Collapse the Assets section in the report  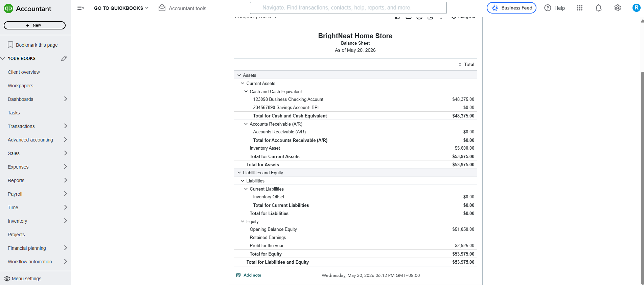coord(239,75)
